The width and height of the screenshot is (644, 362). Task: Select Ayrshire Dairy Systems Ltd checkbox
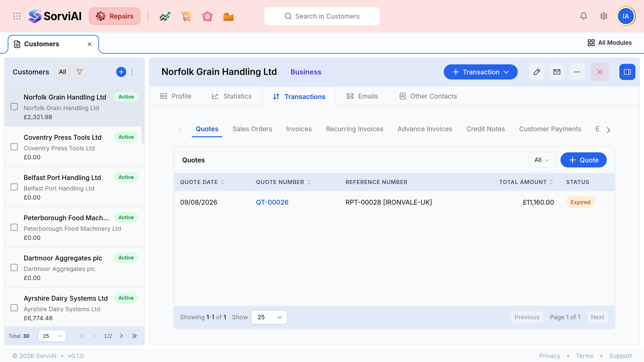[x=14, y=308]
